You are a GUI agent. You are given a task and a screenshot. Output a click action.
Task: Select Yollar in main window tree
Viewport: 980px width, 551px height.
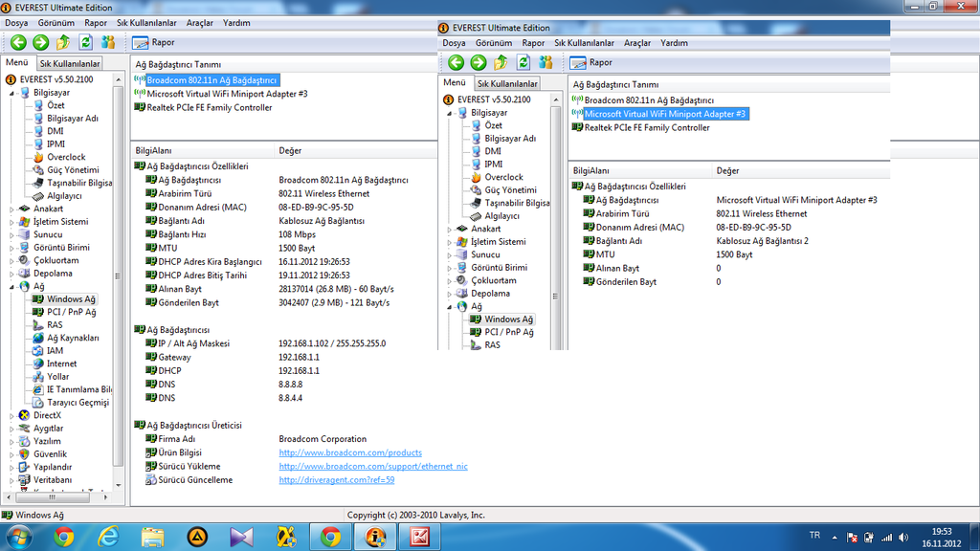coord(57,377)
